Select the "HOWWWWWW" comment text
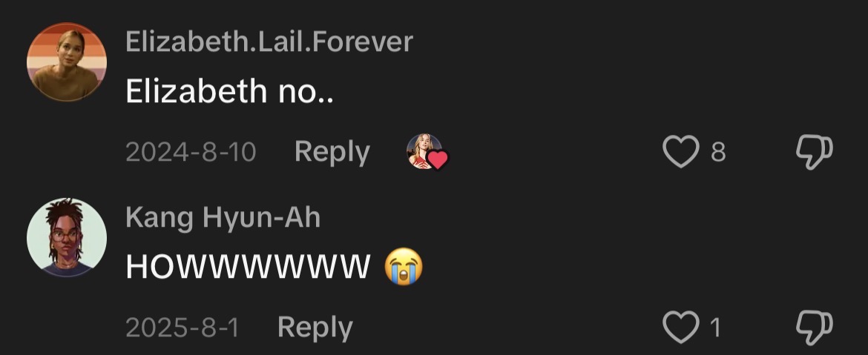This screenshot has height=355, width=868. [248, 267]
